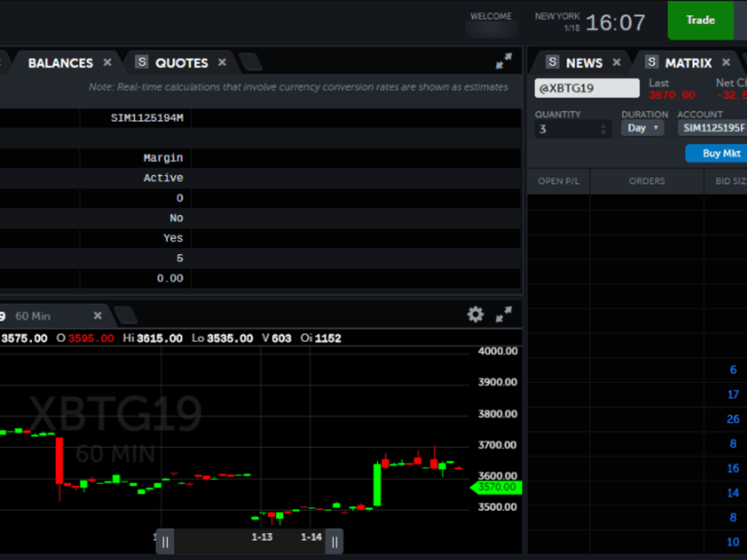Click the right chart range slider handle
Screen dimensions: 747x560
[x=335, y=542]
